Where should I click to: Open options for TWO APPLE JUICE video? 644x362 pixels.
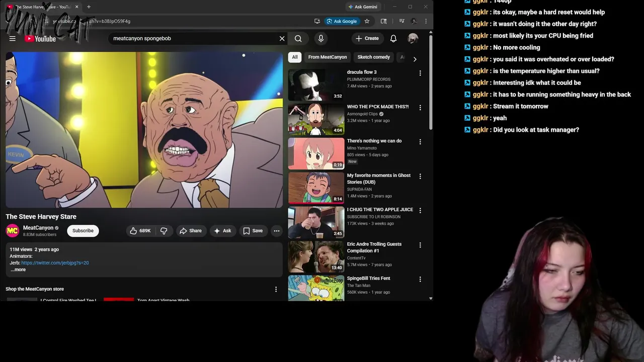coord(420,211)
